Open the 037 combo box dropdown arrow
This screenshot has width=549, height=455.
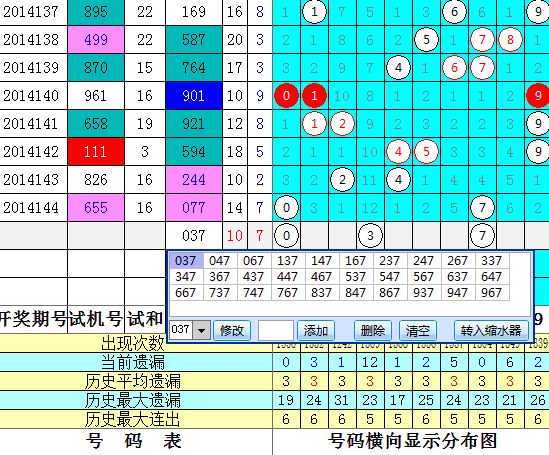[202, 330]
